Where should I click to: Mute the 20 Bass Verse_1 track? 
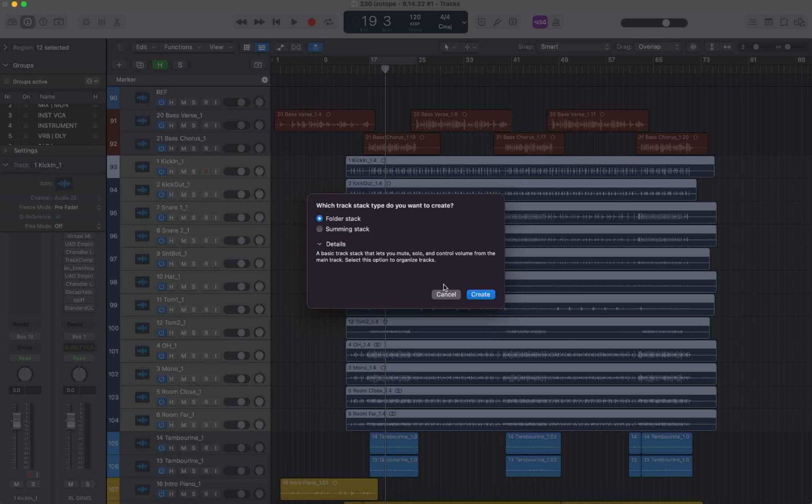[x=183, y=125]
